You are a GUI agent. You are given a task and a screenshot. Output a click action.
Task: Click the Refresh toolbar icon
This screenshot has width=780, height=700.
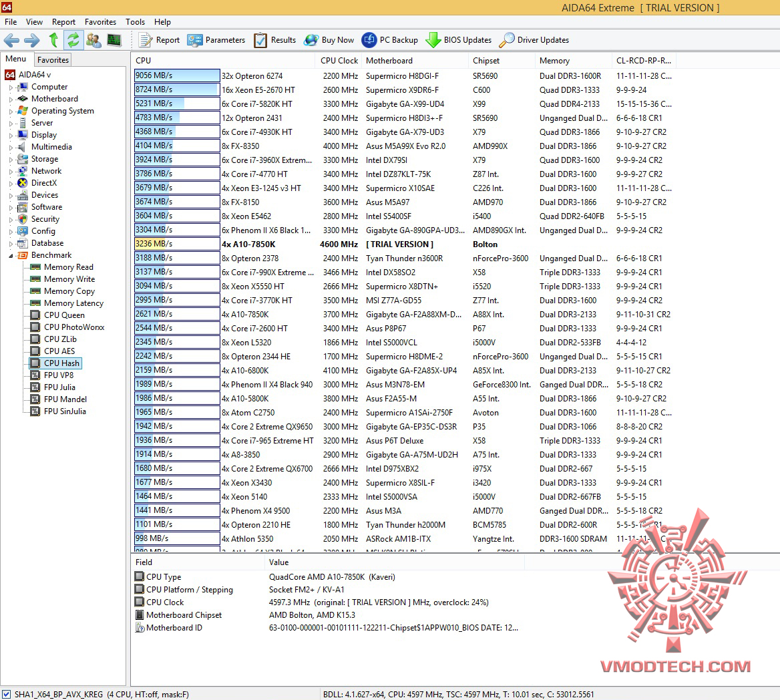click(x=73, y=40)
